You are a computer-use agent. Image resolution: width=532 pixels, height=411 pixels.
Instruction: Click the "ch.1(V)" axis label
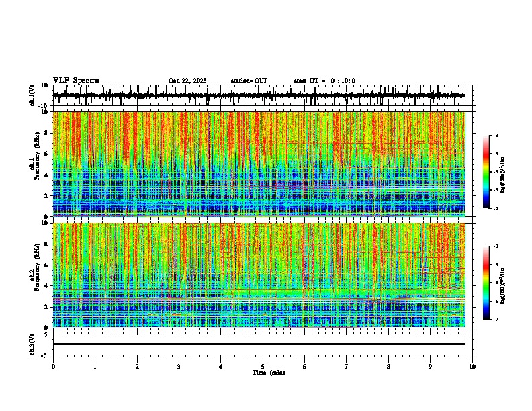[32, 95]
